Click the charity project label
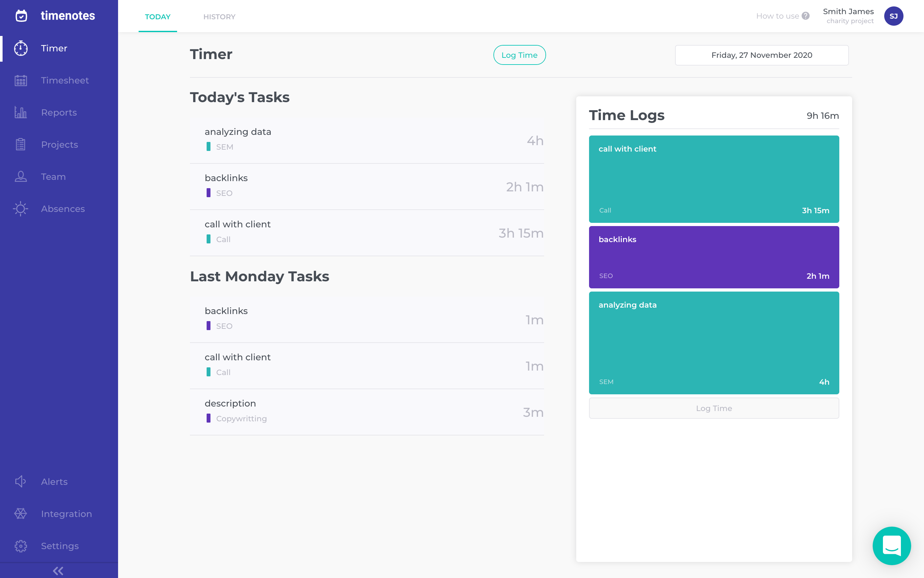Image resolution: width=924 pixels, height=578 pixels. (x=850, y=21)
